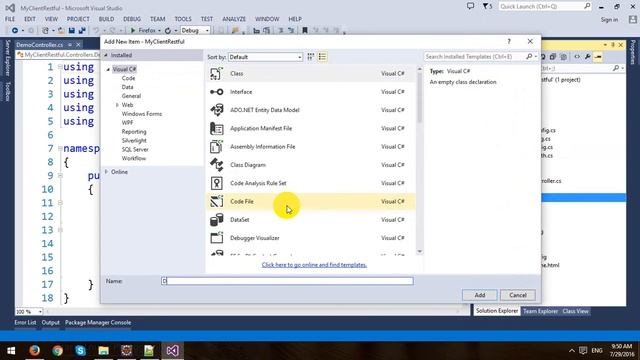This screenshot has height=360, width=640.
Task: Open the notifications flag icon
Action: pyautogui.click(x=486, y=6)
